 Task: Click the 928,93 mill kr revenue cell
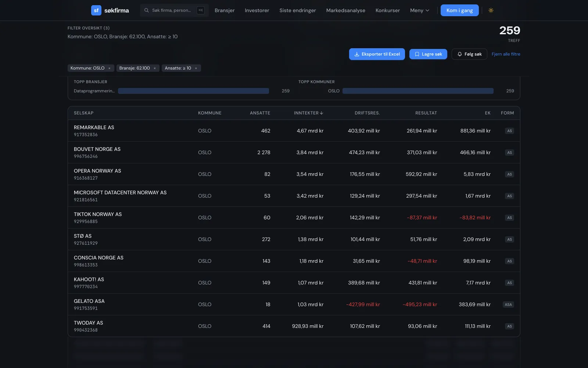click(308, 326)
